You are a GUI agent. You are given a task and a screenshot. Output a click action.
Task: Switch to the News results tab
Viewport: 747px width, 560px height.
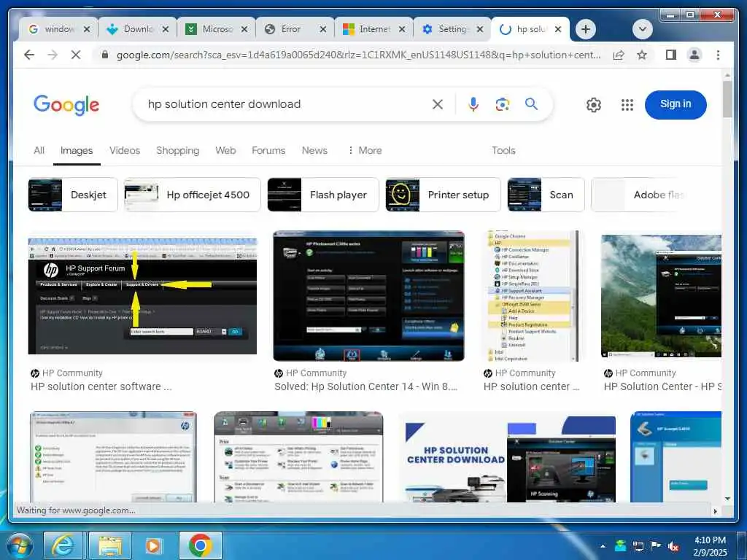[314, 150]
